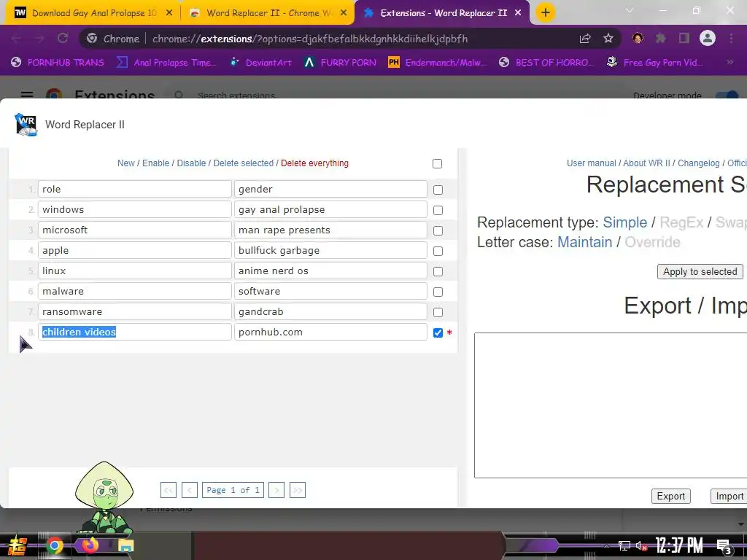Check the box for the role row
The image size is (747, 560).
coord(438,190)
